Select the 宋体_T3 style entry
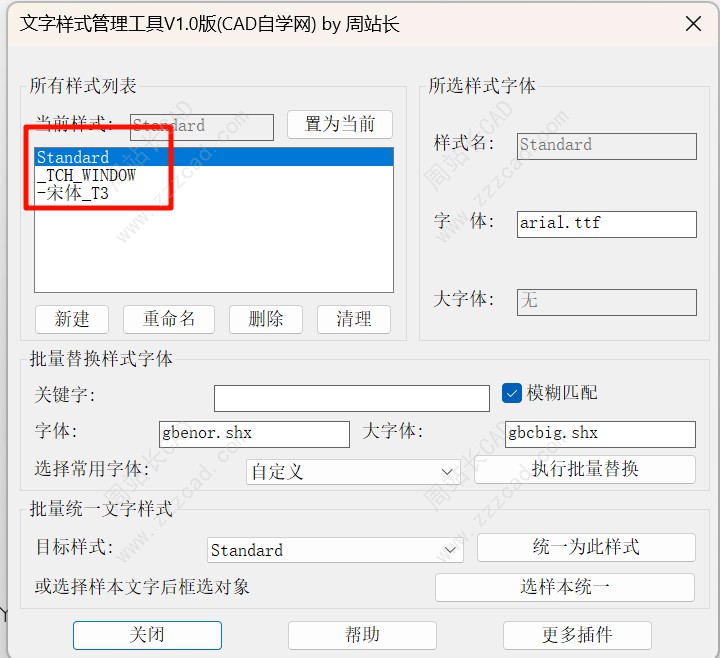 pyautogui.click(x=74, y=193)
